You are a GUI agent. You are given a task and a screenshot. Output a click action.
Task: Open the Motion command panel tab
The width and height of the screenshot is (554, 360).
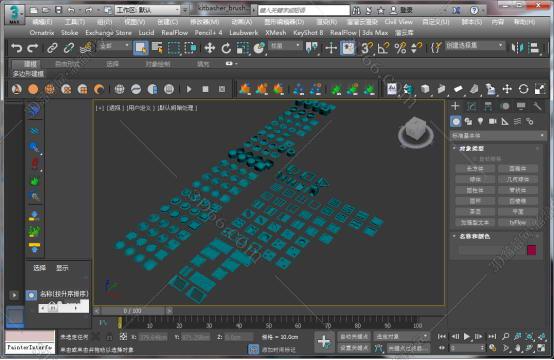pyautogui.click(x=505, y=106)
